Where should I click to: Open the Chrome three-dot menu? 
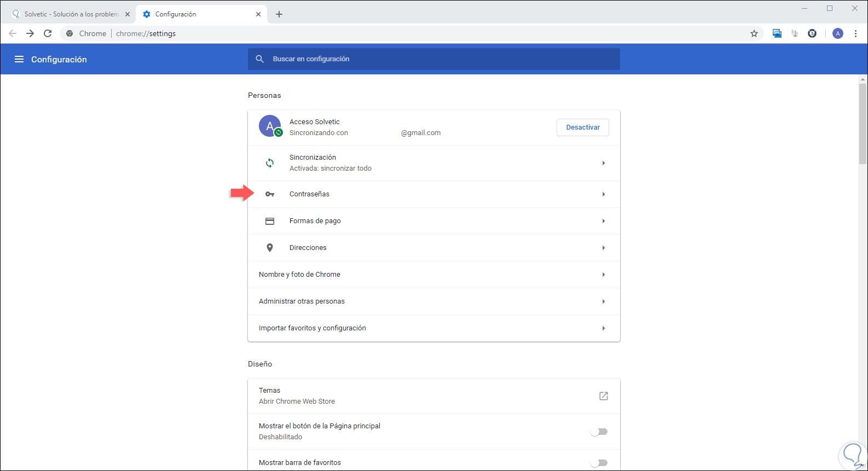[856, 33]
